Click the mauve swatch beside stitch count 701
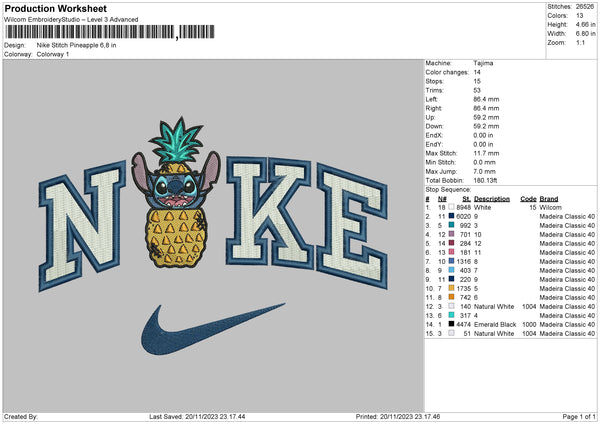600x424 pixels. coord(452,235)
